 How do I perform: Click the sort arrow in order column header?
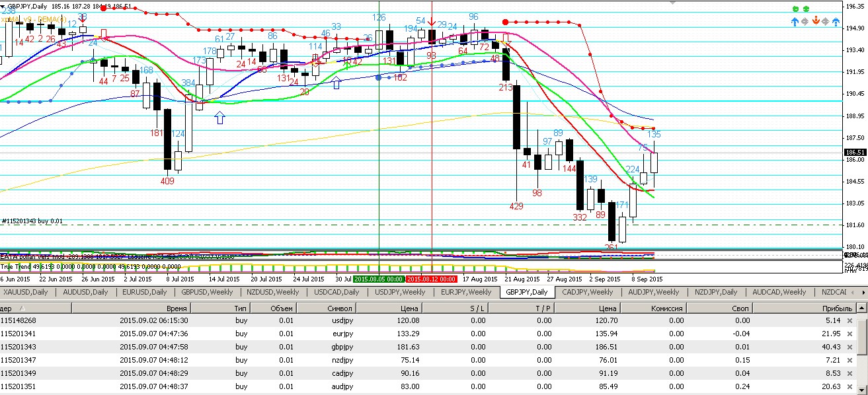23,308
